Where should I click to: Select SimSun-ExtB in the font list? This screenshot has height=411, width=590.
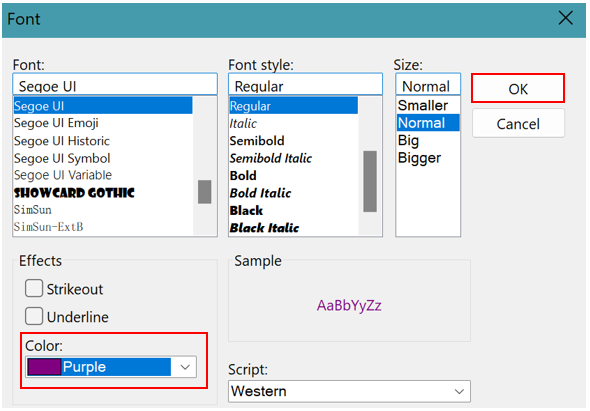[49, 227]
